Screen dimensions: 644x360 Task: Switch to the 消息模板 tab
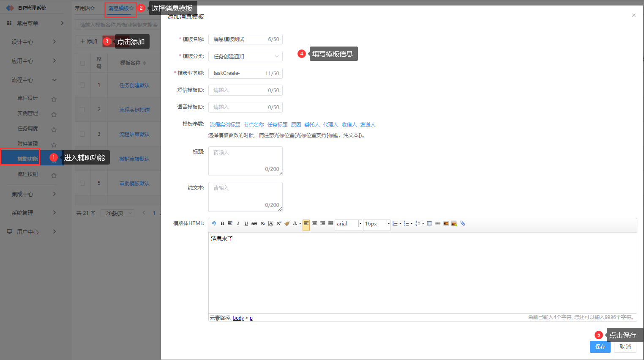(118, 8)
